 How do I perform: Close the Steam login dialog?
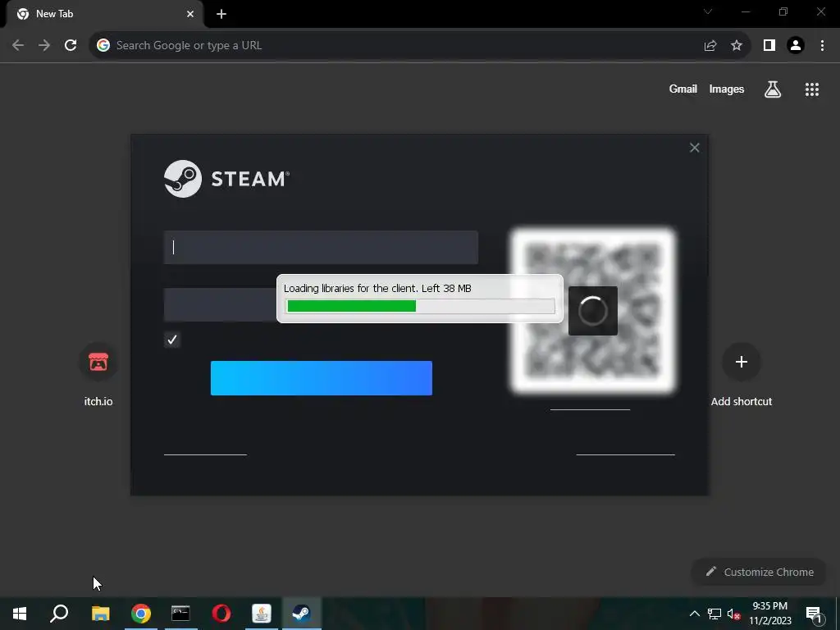[694, 148]
